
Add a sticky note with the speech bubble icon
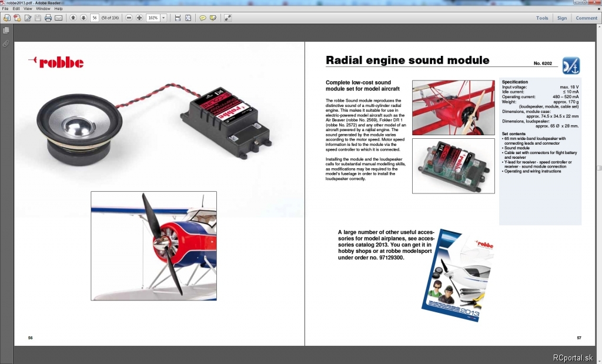pos(202,18)
